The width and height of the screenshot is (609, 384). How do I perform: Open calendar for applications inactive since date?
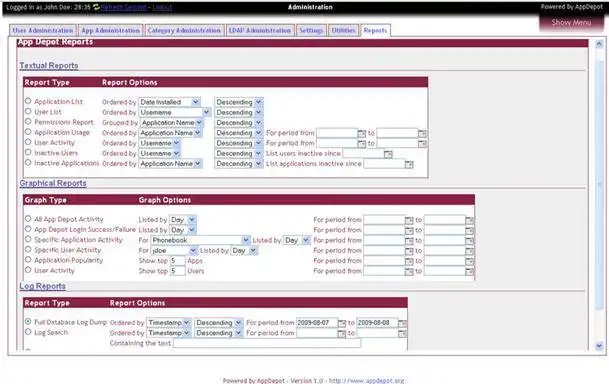pyautogui.click(x=409, y=164)
